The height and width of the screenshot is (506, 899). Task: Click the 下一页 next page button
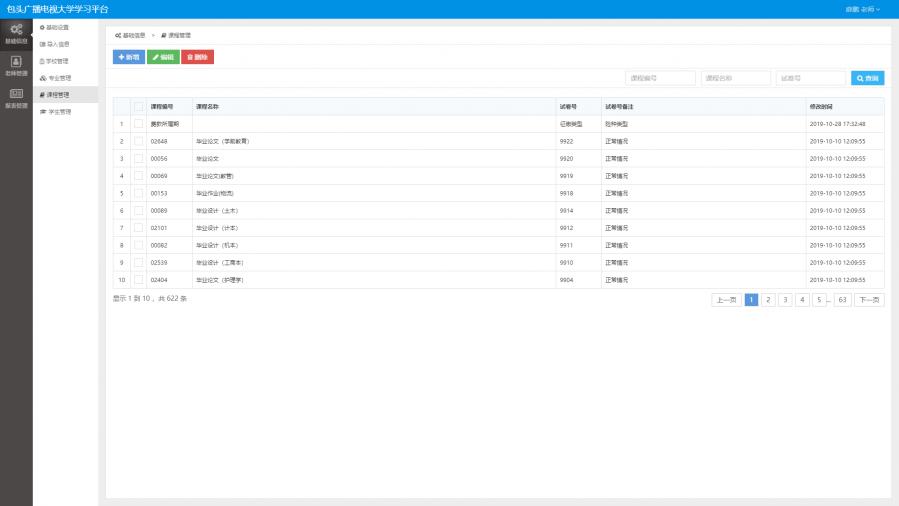pos(868,299)
